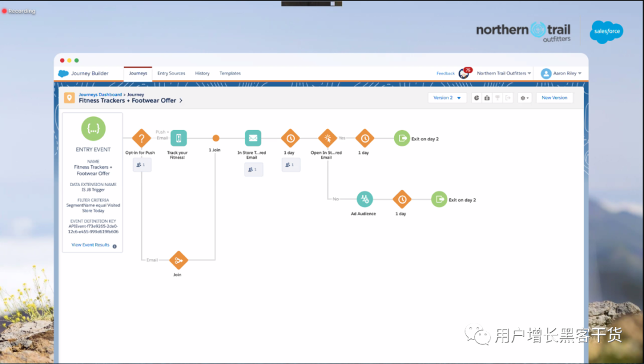Open the gear settings dropdown

click(x=525, y=98)
